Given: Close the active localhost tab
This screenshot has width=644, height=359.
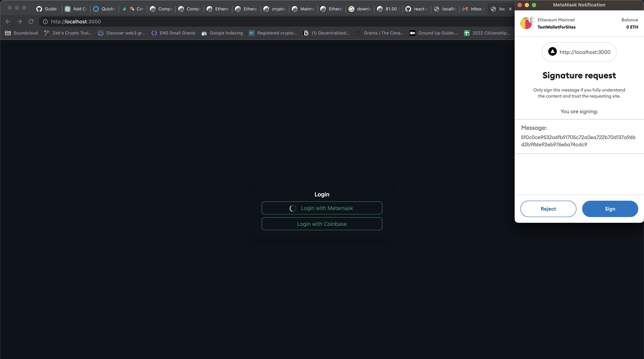Looking at the screenshot, I should click(510, 9).
